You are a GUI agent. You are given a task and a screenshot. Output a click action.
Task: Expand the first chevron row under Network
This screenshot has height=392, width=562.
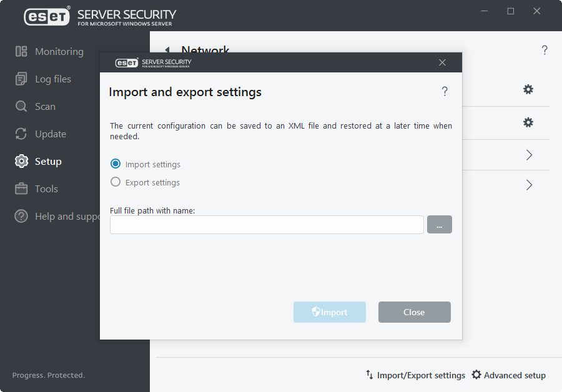pos(528,155)
